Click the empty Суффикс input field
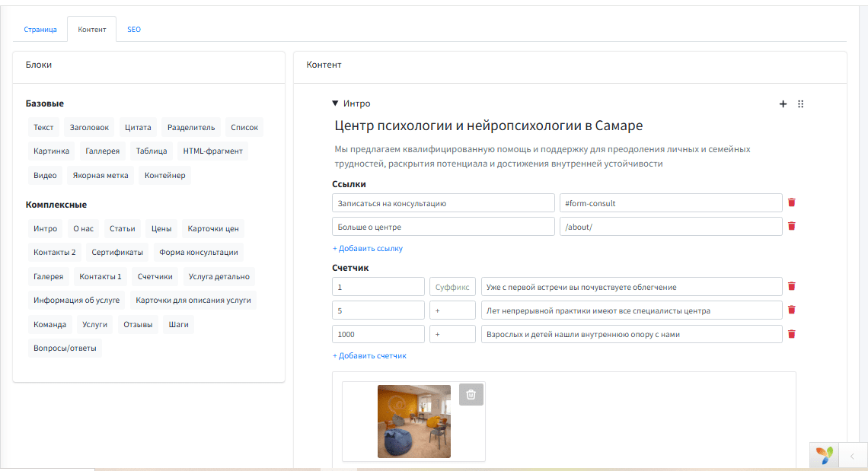The image size is (868, 471). pyautogui.click(x=452, y=287)
